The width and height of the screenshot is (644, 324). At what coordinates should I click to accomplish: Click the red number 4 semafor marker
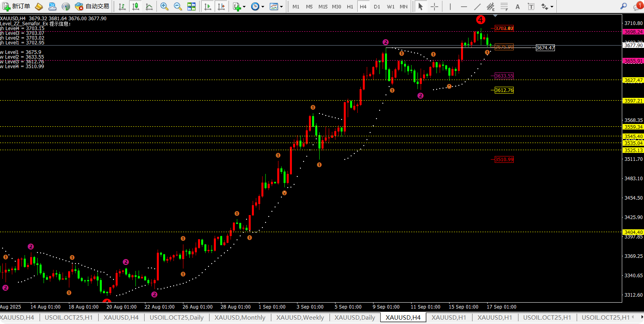(x=480, y=20)
